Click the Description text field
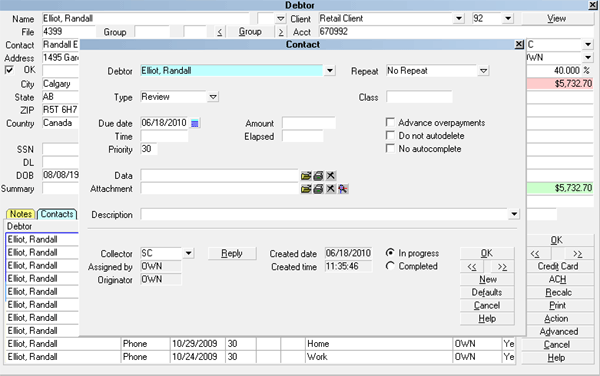 (324, 214)
